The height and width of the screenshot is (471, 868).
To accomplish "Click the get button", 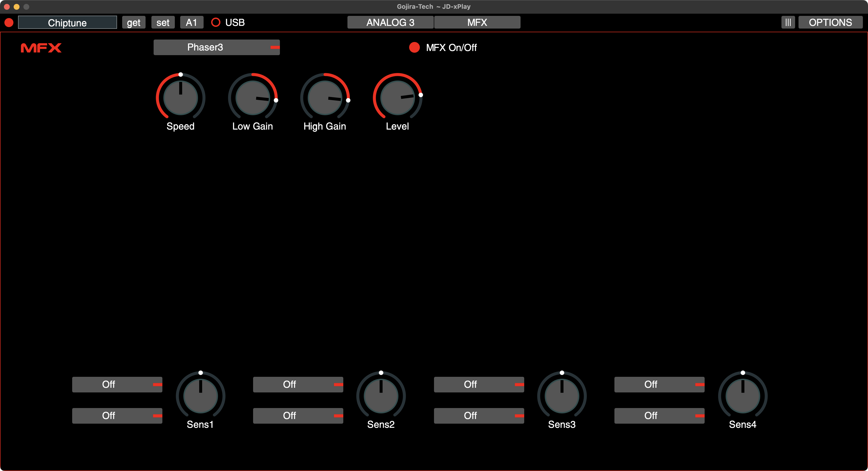I will pyautogui.click(x=134, y=23).
